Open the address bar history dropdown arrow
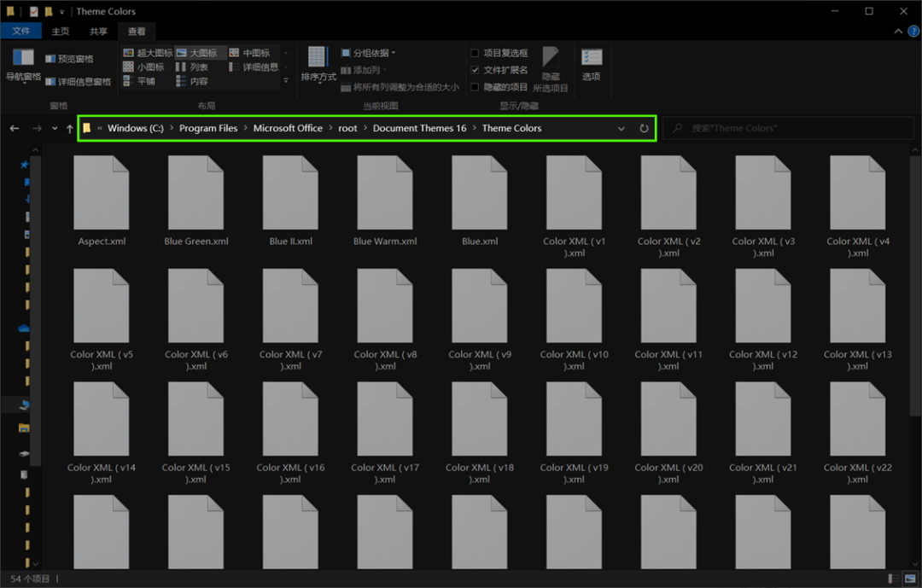 click(621, 128)
